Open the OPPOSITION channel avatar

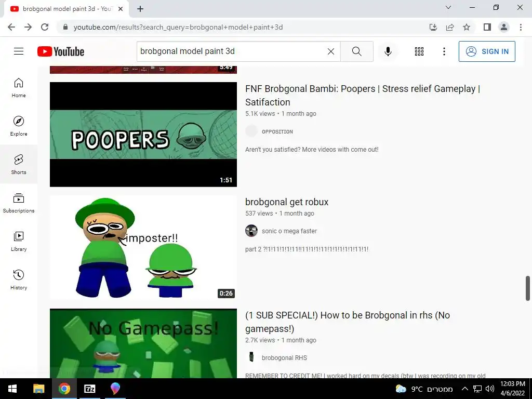pyautogui.click(x=251, y=131)
